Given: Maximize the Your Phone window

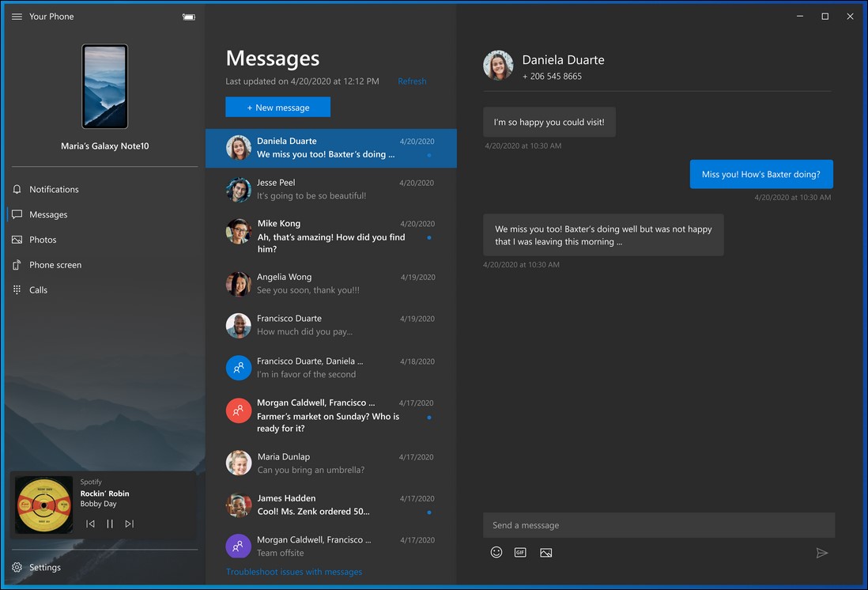Looking at the screenshot, I should click(825, 17).
